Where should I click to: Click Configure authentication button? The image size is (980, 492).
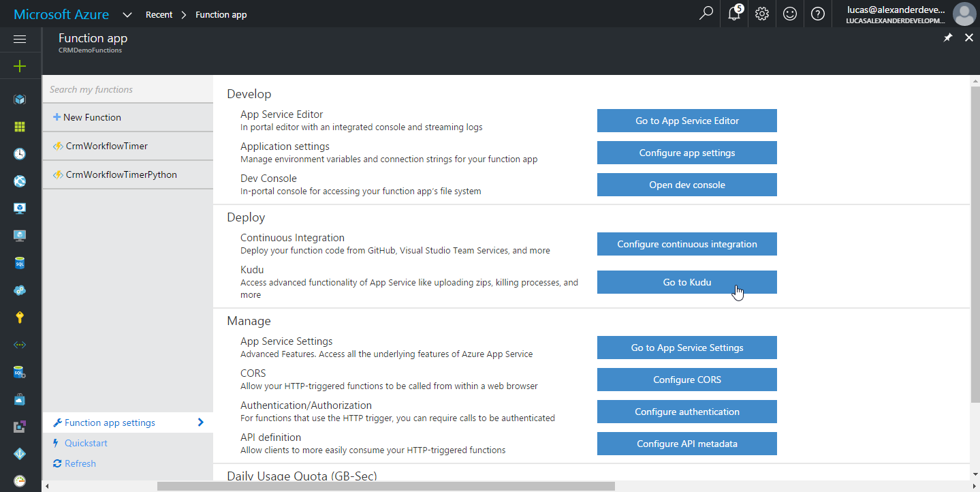click(687, 412)
